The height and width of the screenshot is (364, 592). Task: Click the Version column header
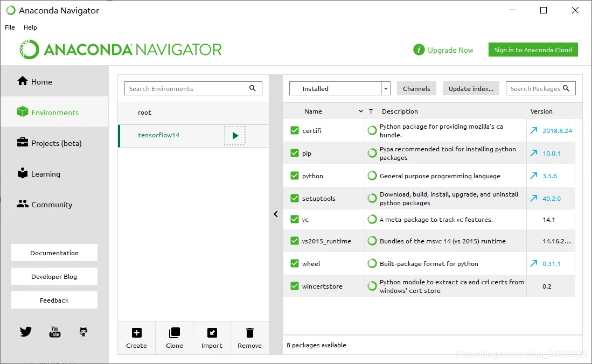[x=541, y=111]
